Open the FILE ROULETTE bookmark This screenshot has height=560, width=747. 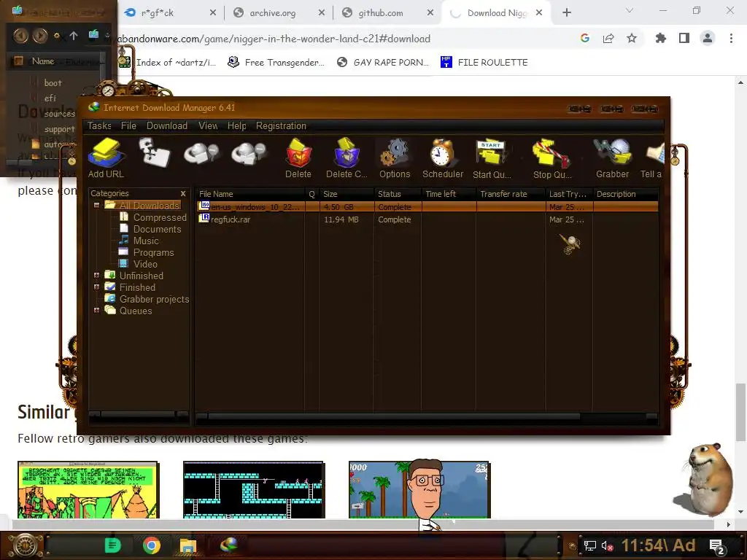(484, 63)
